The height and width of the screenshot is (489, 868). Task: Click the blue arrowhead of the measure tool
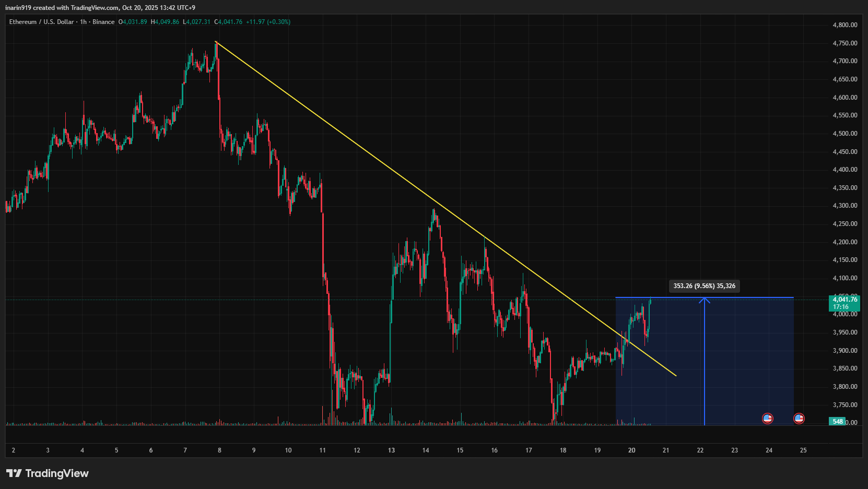point(705,300)
